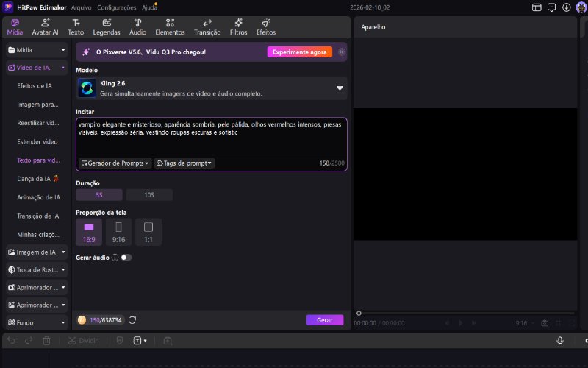
Task: Open the Configurações menu
Action: point(117,7)
